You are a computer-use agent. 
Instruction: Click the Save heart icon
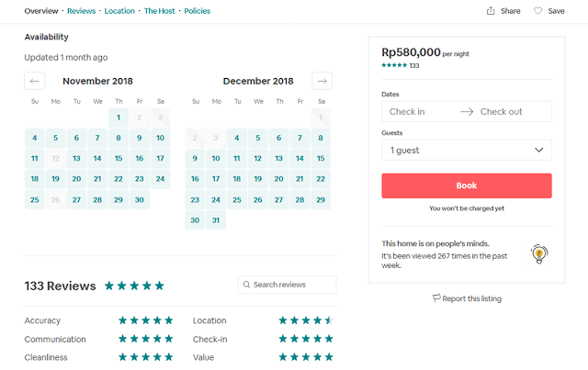tap(537, 11)
